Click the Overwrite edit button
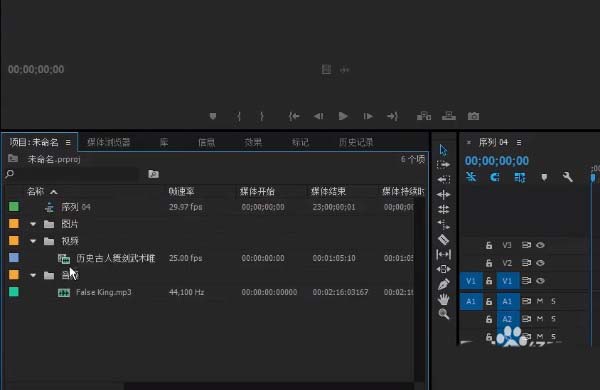 point(448,116)
